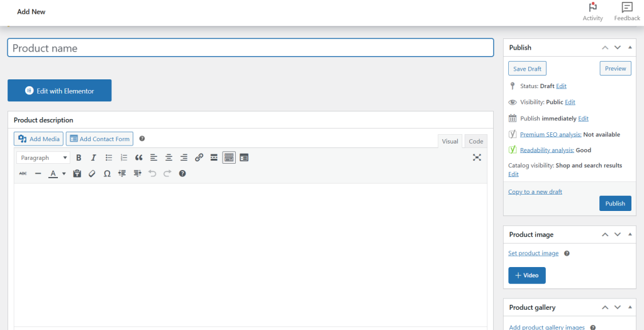
Task: Click help icon beside gallery images link
Action: tap(592, 327)
